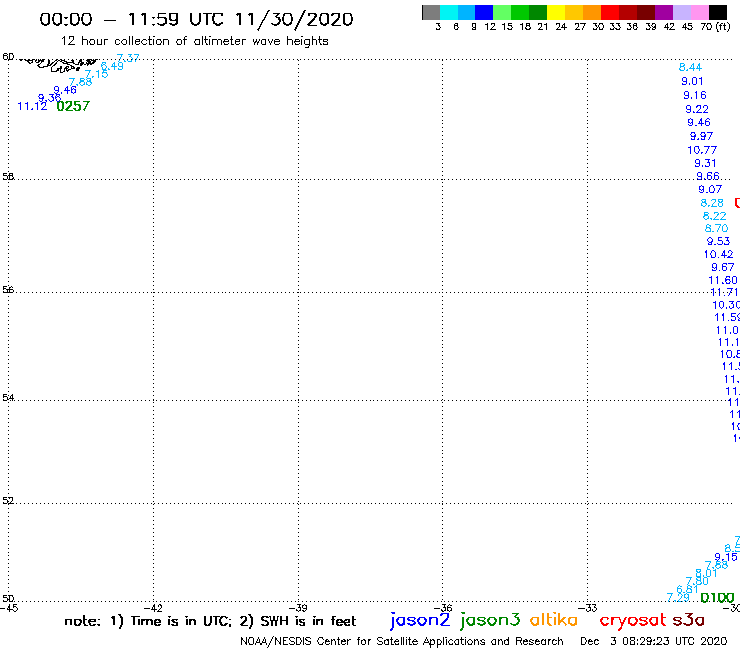Screen dimensions: 740x650
Task: Click the legend tick label '33'
Action: tap(614, 26)
